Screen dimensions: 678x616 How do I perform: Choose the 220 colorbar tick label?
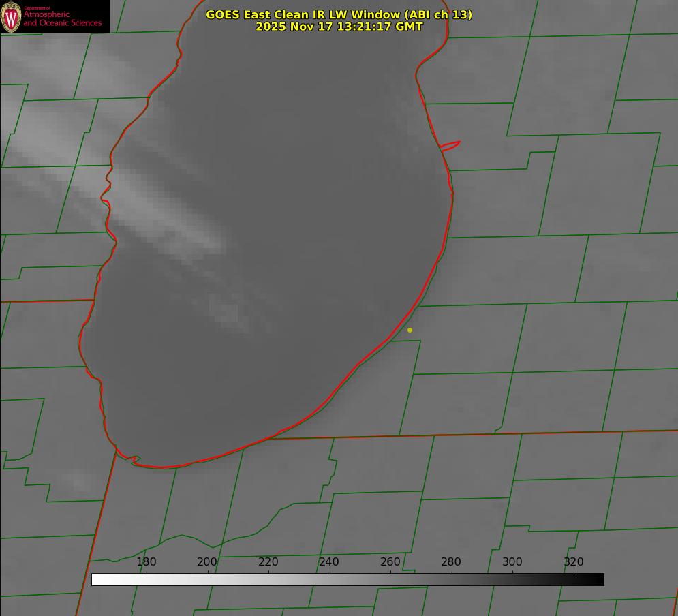point(268,562)
